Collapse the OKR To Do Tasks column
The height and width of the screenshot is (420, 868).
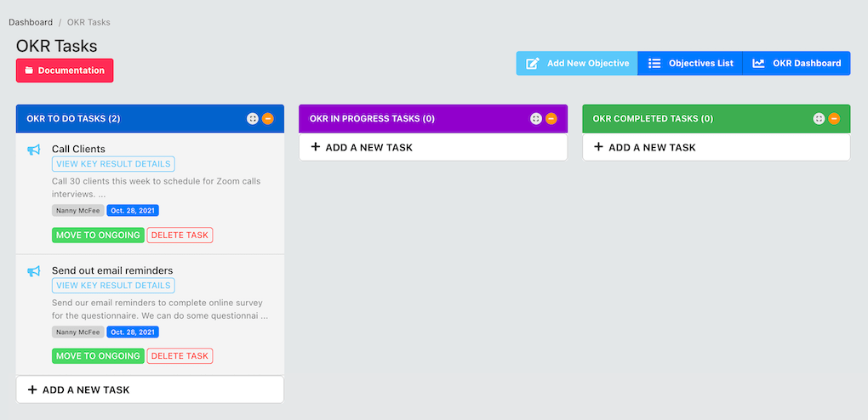point(268,118)
